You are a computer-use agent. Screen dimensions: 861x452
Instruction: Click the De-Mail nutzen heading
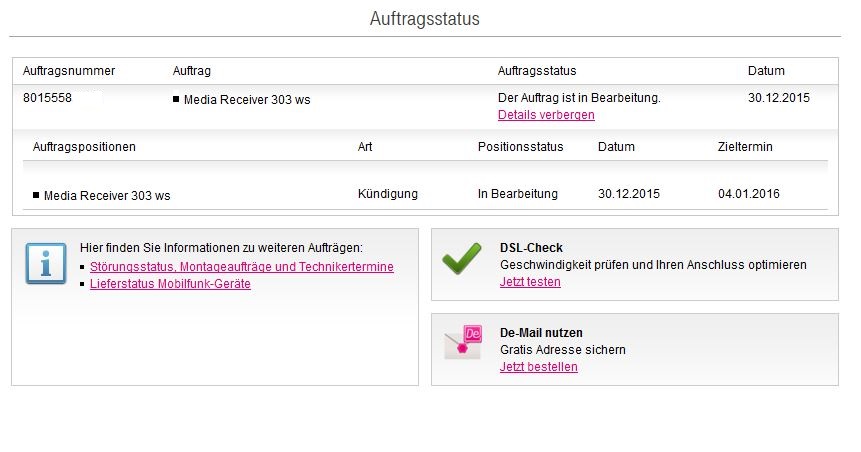pos(541,332)
